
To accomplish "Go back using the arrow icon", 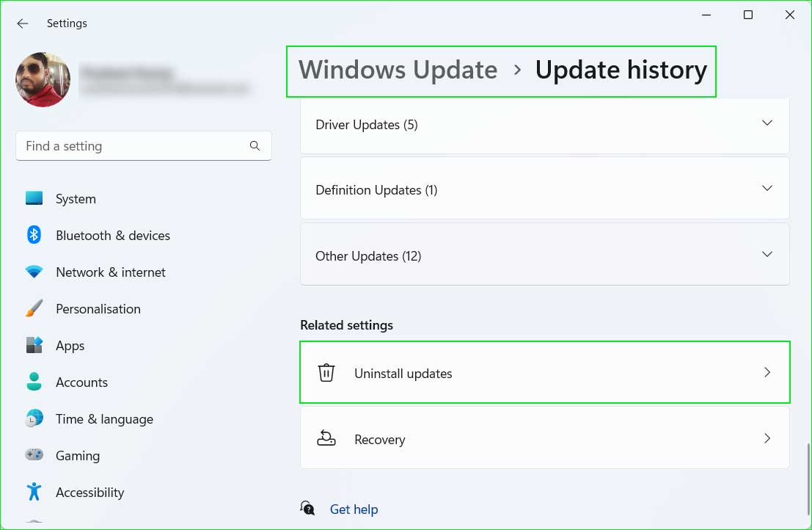I will click(22, 23).
